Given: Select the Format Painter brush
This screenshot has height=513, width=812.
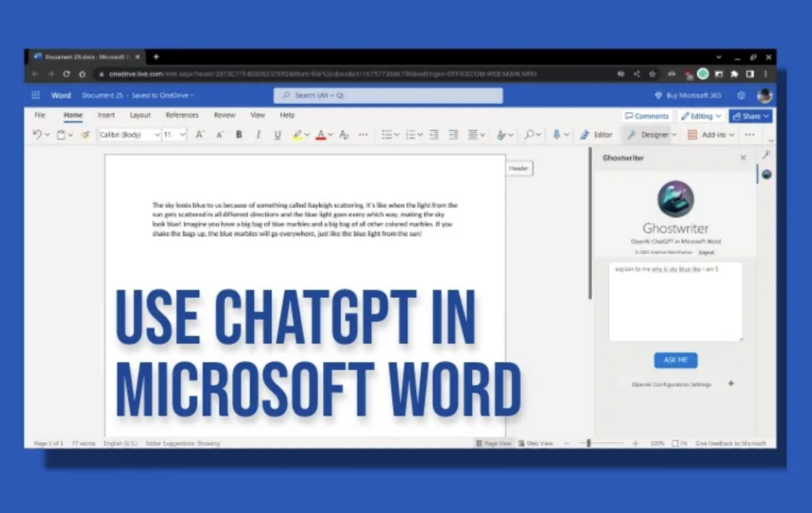Looking at the screenshot, I should (x=85, y=134).
